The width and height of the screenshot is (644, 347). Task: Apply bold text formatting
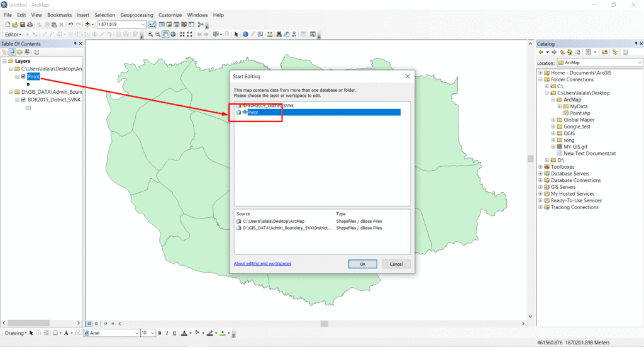point(160,333)
